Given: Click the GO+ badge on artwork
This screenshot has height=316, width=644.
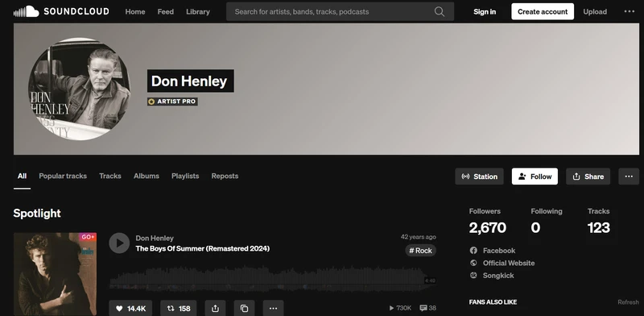Looking at the screenshot, I should (x=88, y=237).
